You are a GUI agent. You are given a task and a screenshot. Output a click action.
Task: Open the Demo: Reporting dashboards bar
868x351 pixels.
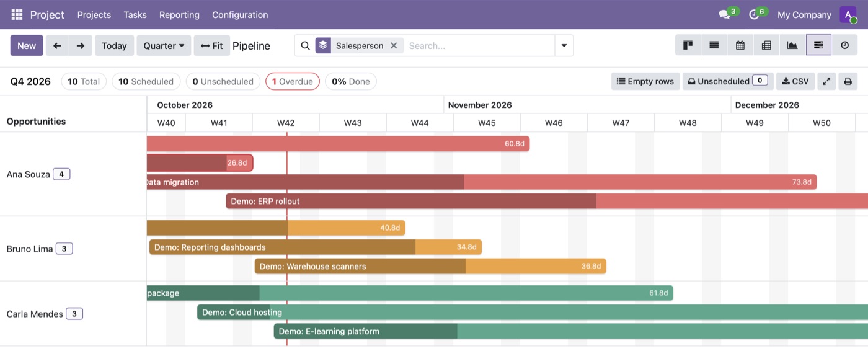pos(316,247)
